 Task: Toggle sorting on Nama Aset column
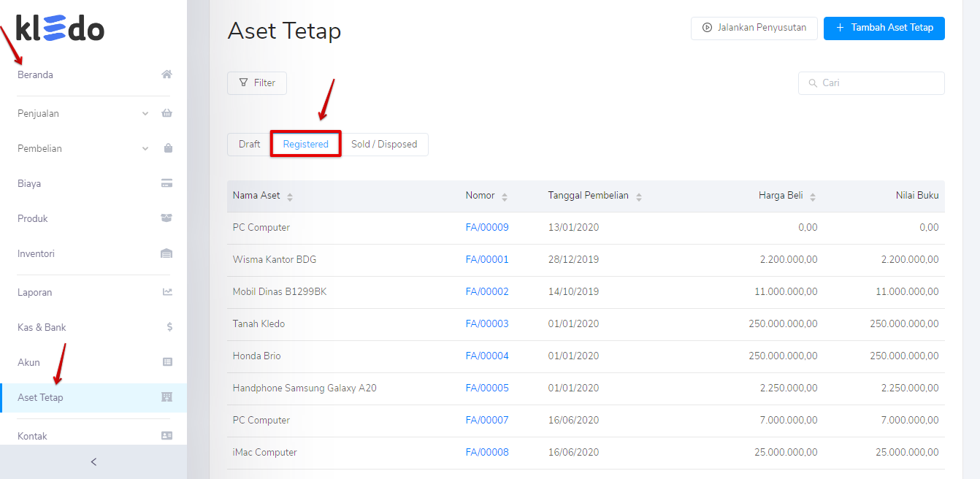point(291,196)
